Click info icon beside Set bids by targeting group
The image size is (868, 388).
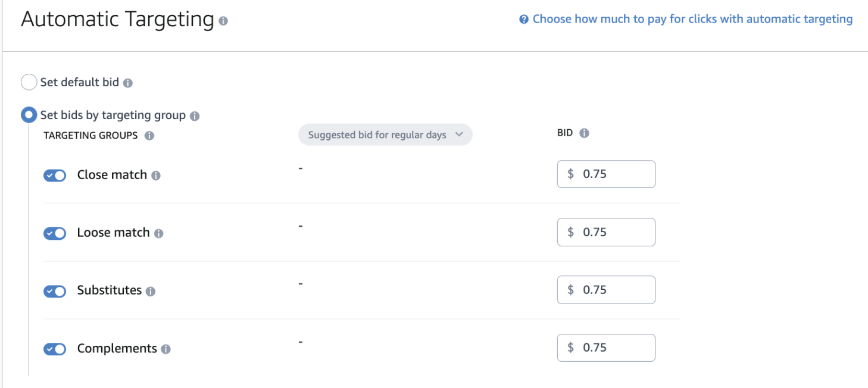click(195, 116)
